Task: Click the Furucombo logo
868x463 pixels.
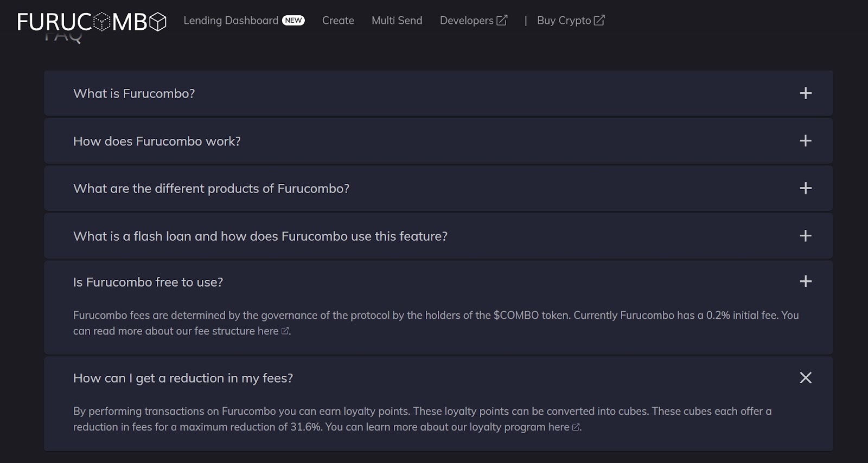Action: [x=91, y=22]
